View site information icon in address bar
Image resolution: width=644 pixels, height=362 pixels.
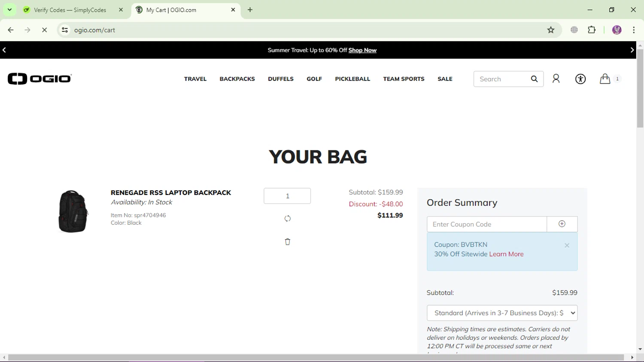pos(65,30)
